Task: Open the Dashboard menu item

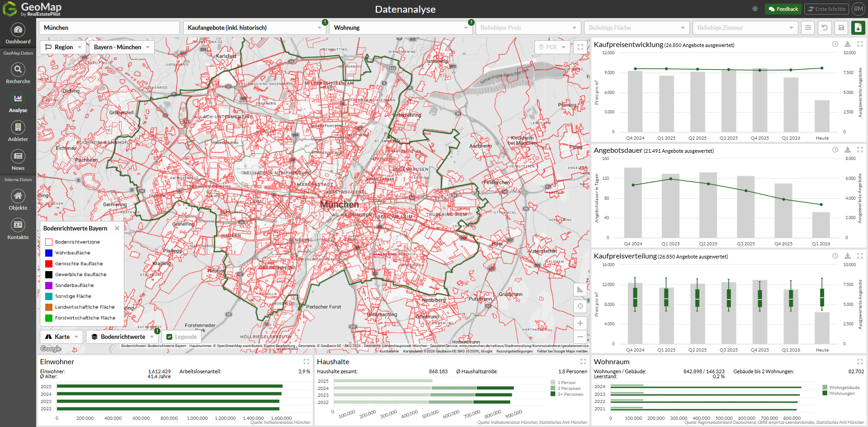Action: [18, 34]
